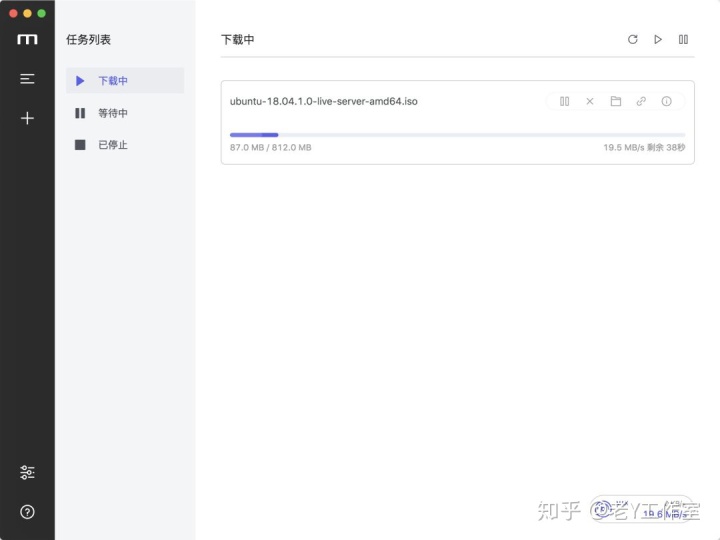The image size is (720, 540).
Task: Pause all tasks in header toolbar
Action: [x=683, y=39]
